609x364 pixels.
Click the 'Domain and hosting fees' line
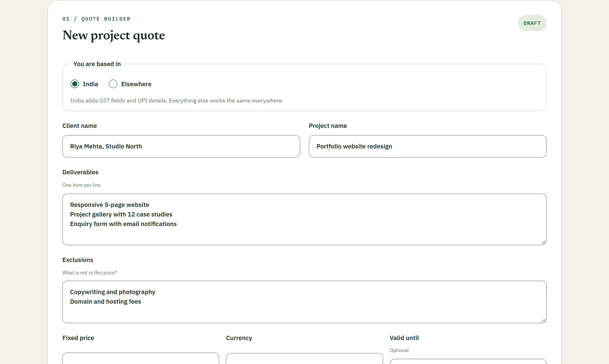tap(105, 301)
